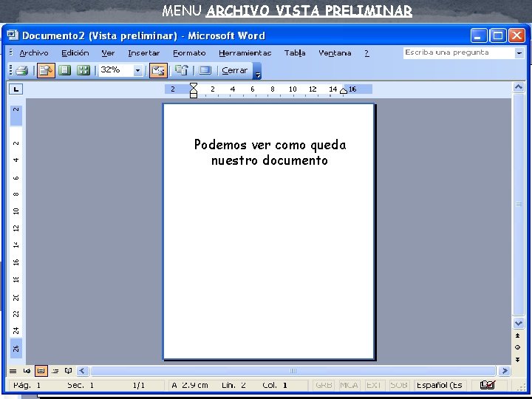Select the Print layout view icon

click(x=41, y=371)
